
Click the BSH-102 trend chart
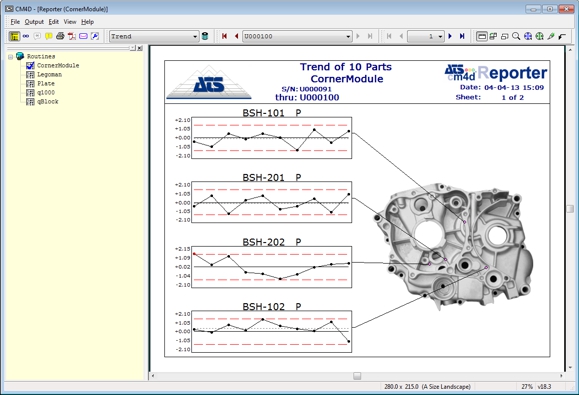pyautogui.click(x=272, y=332)
